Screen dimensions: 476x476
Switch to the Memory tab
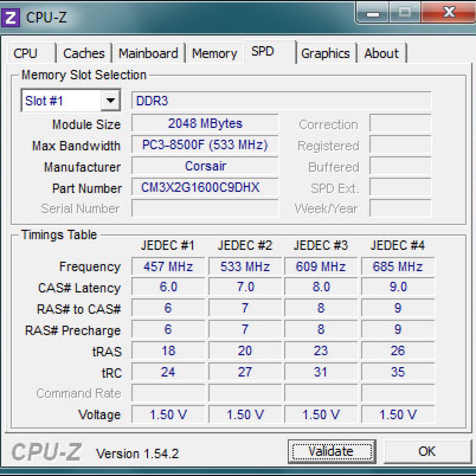click(214, 53)
